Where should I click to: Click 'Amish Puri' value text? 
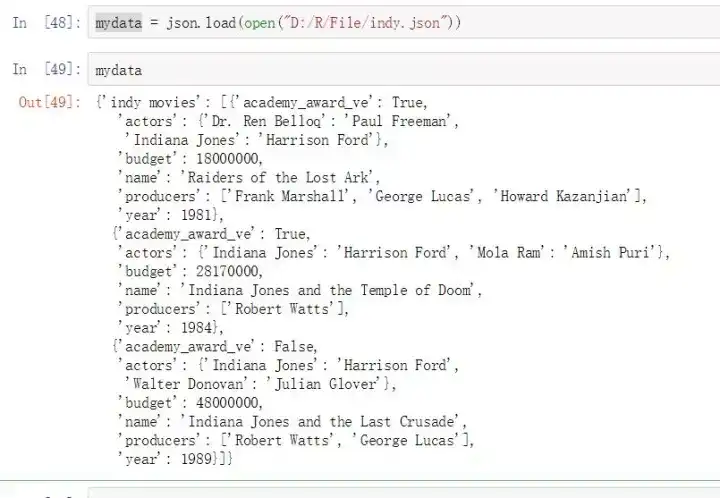pyautogui.click(x=610, y=253)
